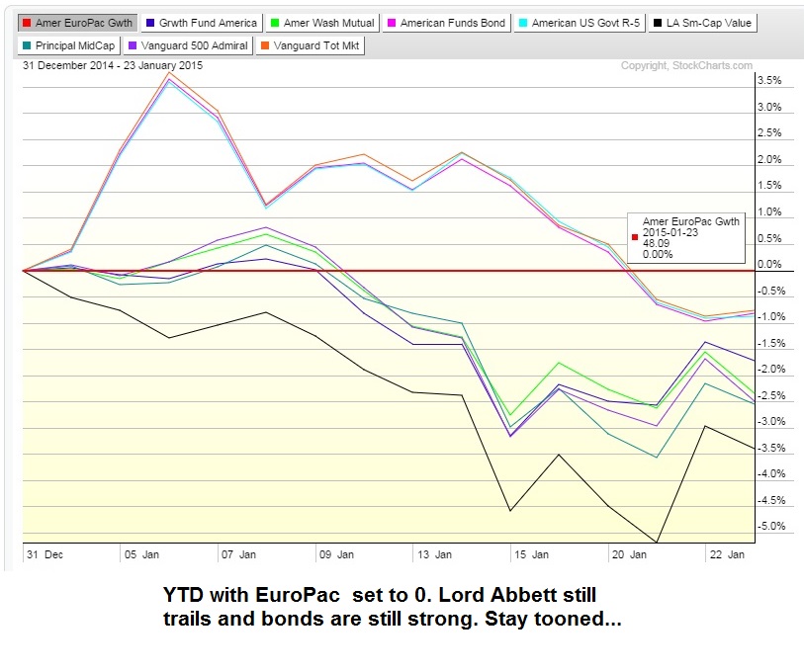Click the purple swatch for Vanguard 500 Admiral
804x672 pixels.
[x=133, y=45]
